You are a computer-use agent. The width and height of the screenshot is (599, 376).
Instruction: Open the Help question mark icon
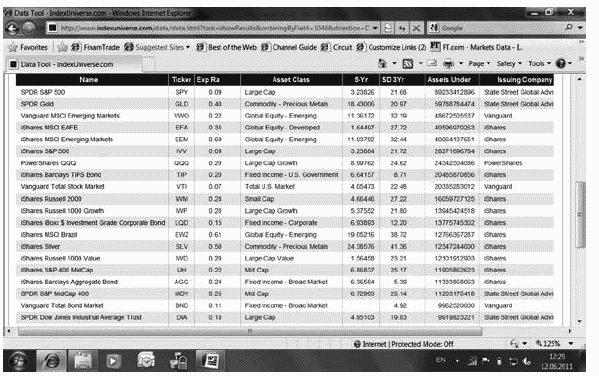(560, 63)
